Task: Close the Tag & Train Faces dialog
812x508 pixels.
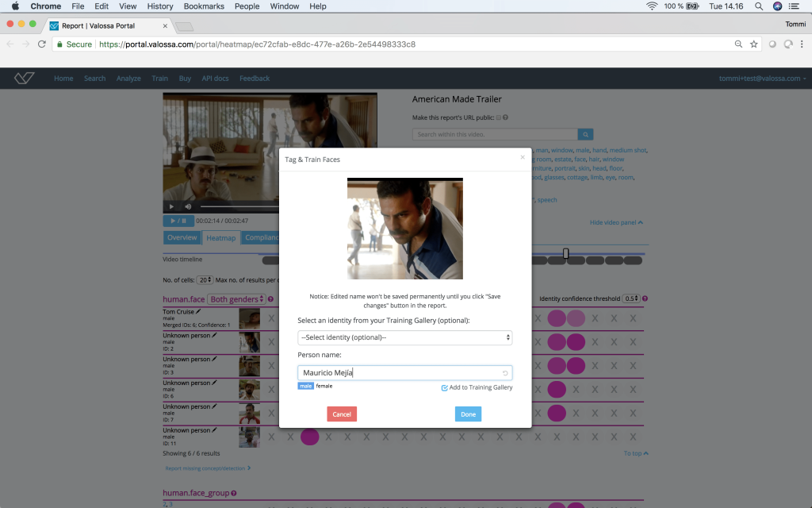Action: point(523,157)
